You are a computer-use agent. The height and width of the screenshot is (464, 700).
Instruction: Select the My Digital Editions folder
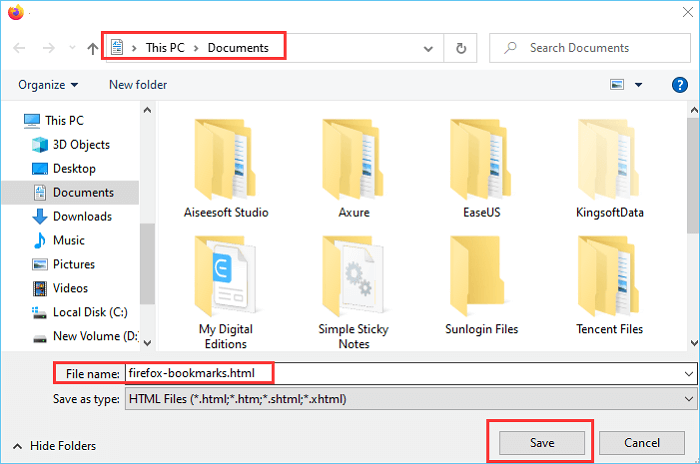pyautogui.click(x=226, y=293)
